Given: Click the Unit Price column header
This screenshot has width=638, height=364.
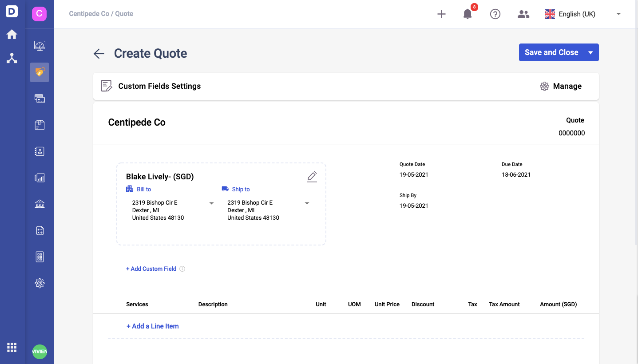Looking at the screenshot, I should point(387,305).
